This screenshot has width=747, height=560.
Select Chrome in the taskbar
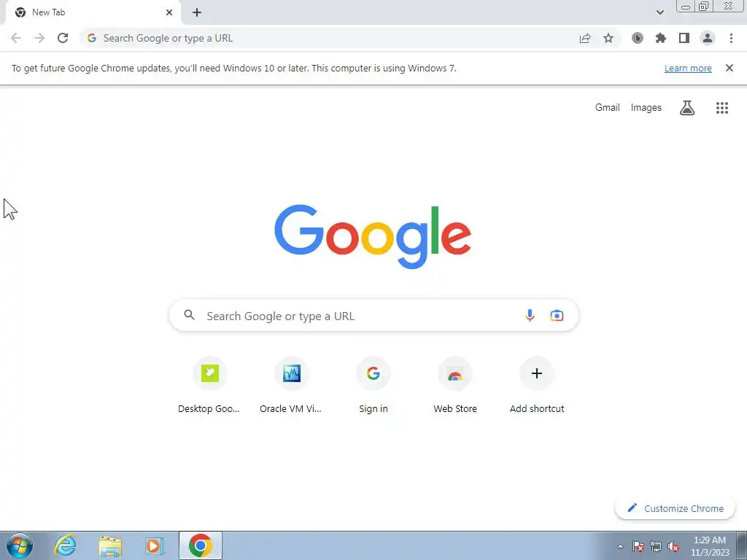[x=201, y=545]
